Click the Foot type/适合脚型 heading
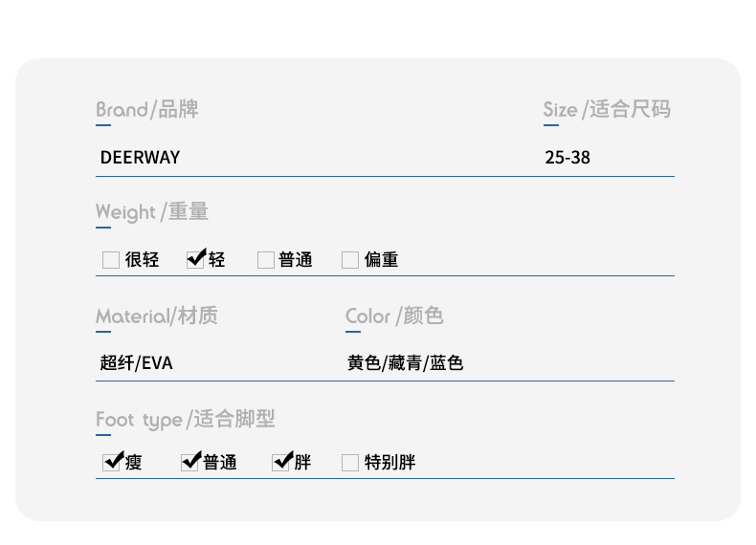 (x=186, y=419)
